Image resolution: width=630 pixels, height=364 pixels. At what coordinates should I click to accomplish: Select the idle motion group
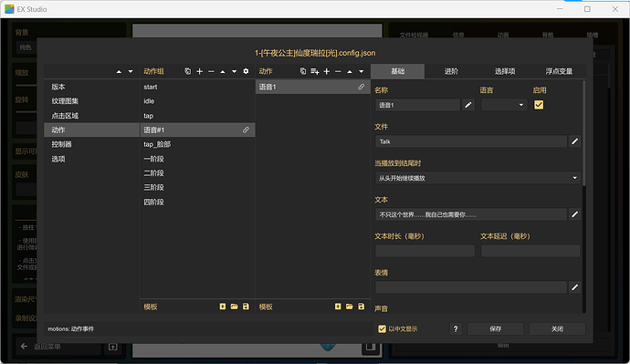[x=197, y=101]
